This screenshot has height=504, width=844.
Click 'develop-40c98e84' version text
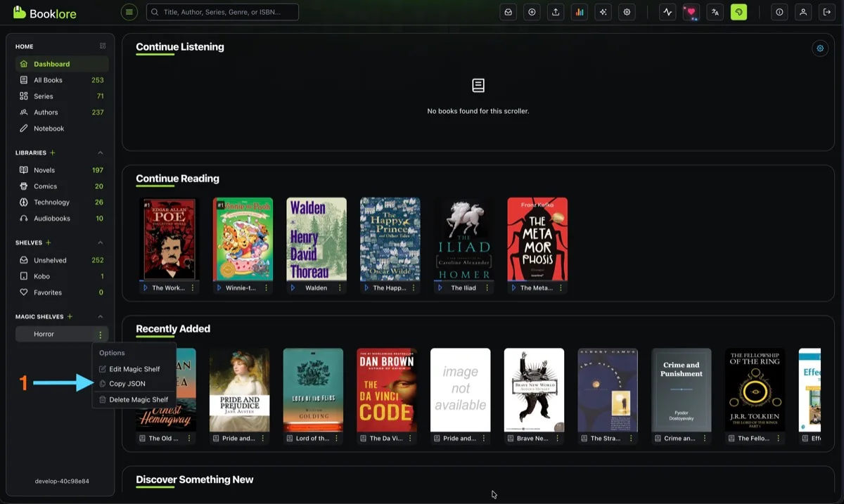pyautogui.click(x=62, y=482)
